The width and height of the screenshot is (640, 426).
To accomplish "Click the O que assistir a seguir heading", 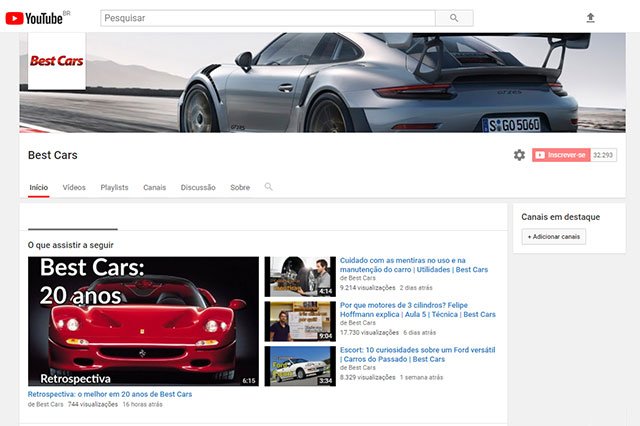I will tap(71, 245).
